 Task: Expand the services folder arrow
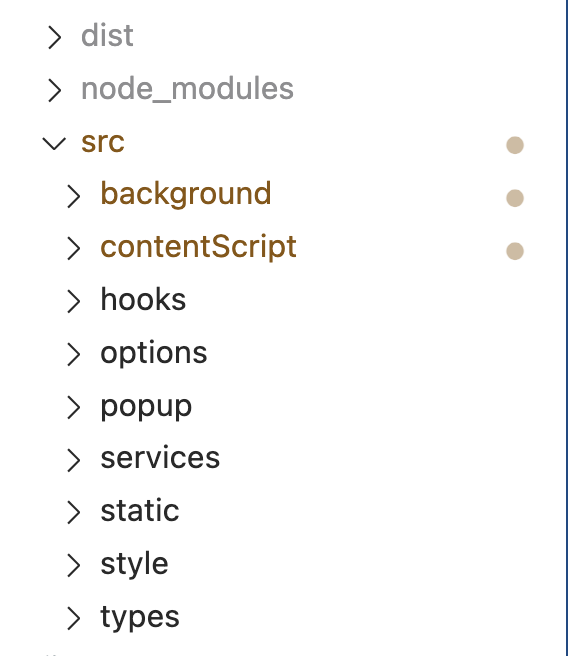pos(74,460)
